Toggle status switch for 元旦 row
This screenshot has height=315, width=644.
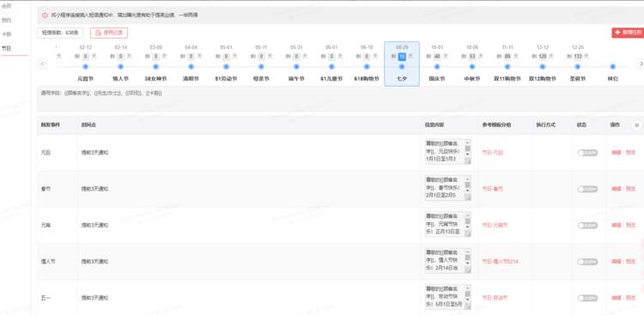[587, 153]
